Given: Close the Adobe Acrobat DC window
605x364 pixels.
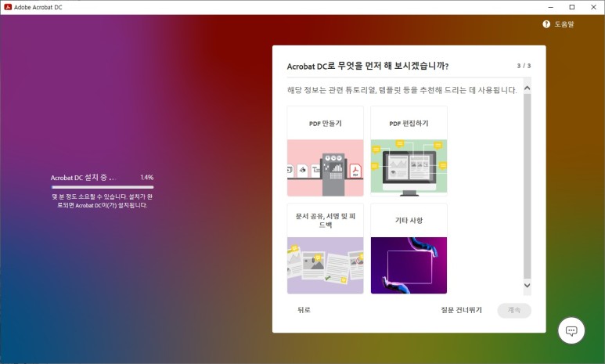Looking at the screenshot, I should click(x=593, y=7).
